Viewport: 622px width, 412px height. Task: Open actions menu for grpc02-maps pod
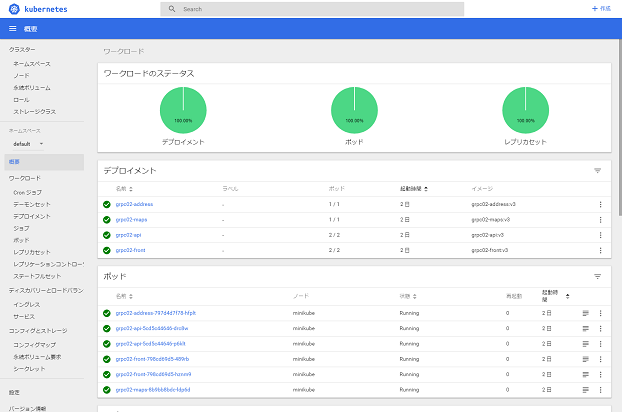click(x=600, y=390)
